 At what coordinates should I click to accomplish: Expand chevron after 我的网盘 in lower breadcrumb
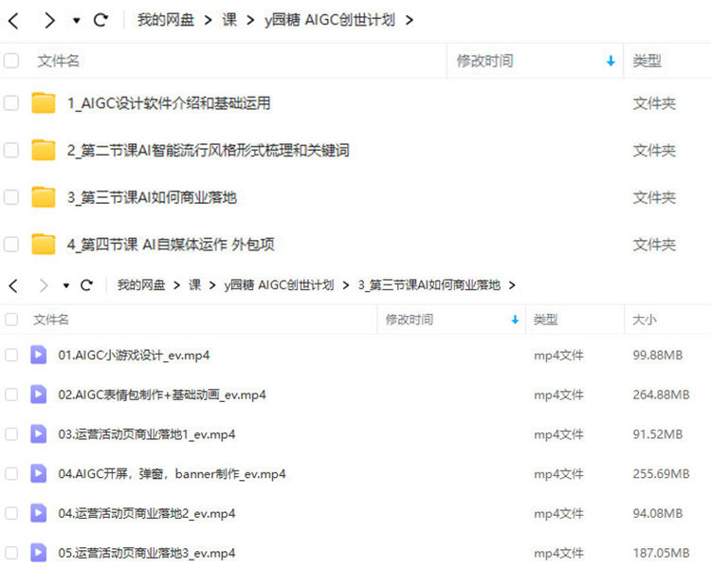click(x=177, y=285)
